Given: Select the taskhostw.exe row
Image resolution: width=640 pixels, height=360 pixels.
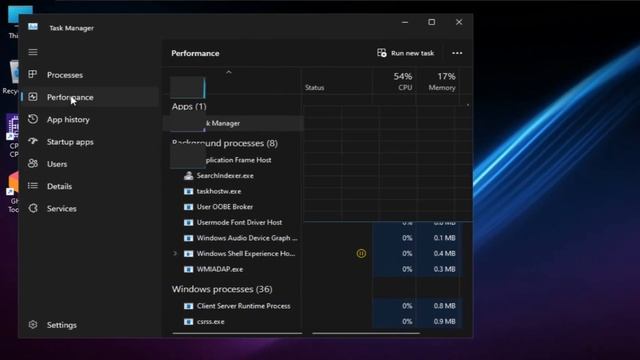Looking at the screenshot, I should 233,191.
